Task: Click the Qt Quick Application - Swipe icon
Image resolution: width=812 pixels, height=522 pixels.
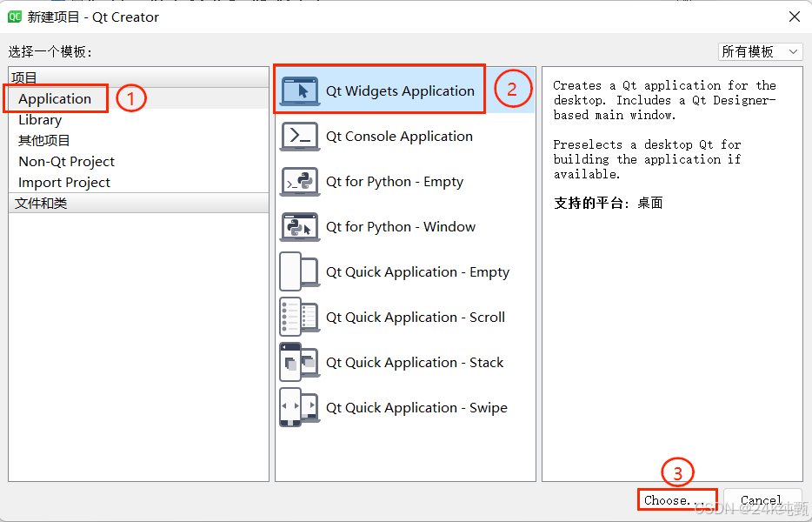Action: coord(300,407)
